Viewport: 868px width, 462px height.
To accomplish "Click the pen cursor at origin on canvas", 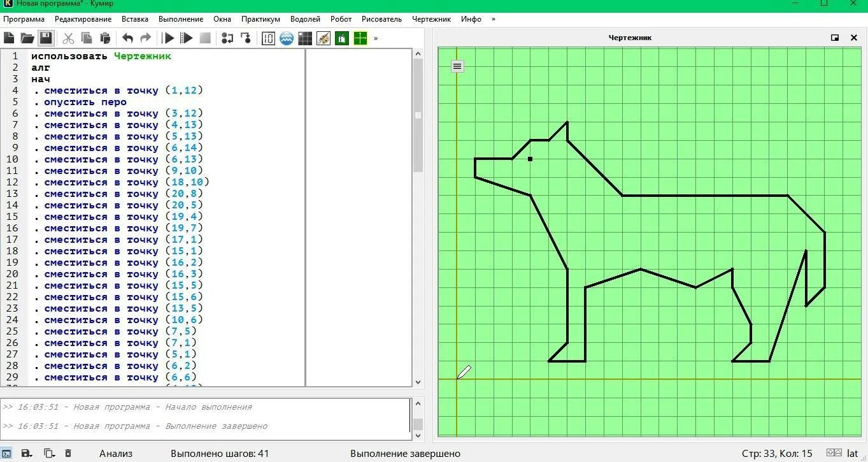I will coord(464,372).
